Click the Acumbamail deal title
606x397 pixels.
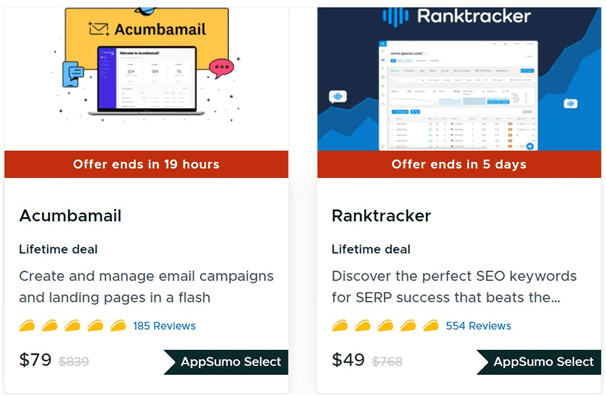[70, 216]
